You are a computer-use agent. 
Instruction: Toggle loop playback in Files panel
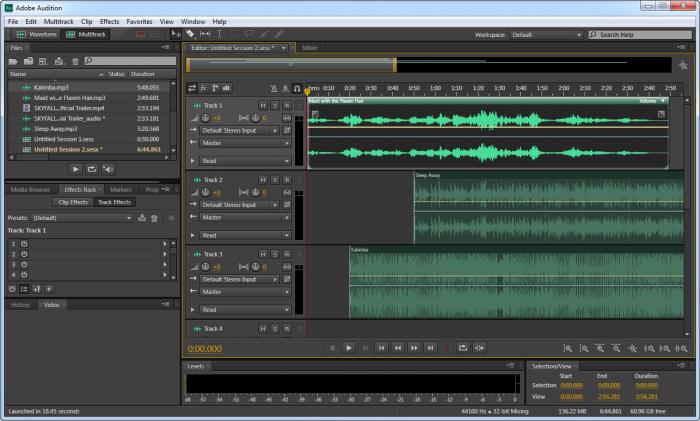click(x=92, y=169)
